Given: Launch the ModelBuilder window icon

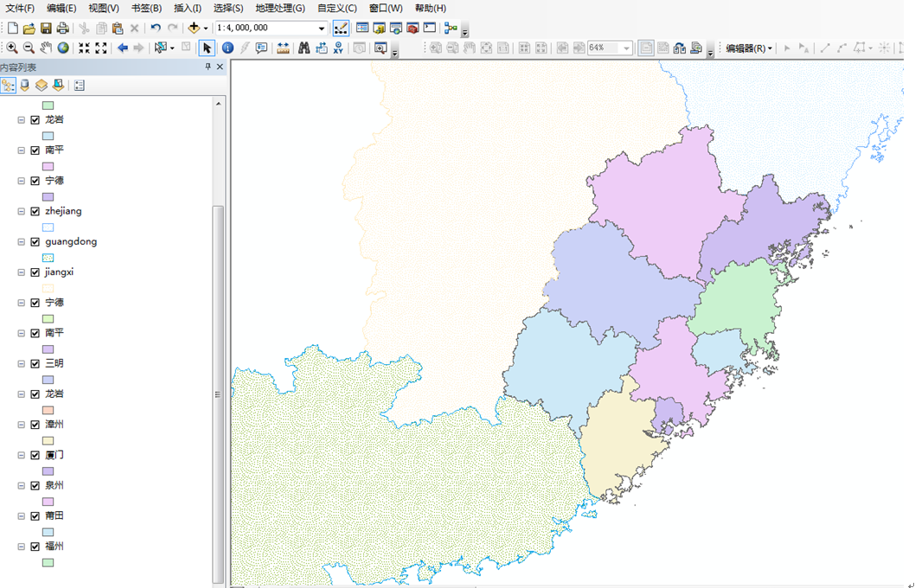Looking at the screenshot, I should point(451,28).
